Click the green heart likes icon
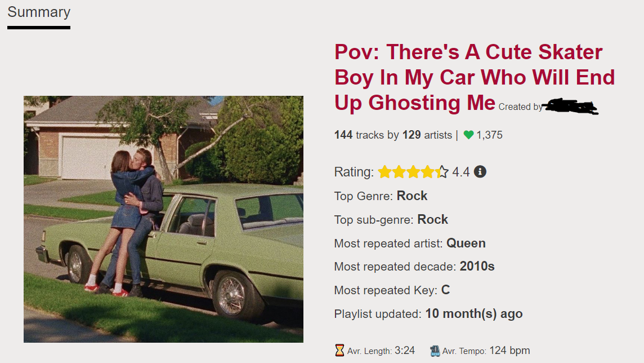Viewport: 644px width, 363px height. pyautogui.click(x=468, y=135)
